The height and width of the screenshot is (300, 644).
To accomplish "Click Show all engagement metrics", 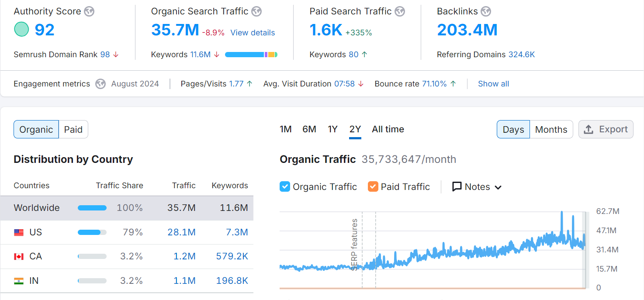I will 493,84.
